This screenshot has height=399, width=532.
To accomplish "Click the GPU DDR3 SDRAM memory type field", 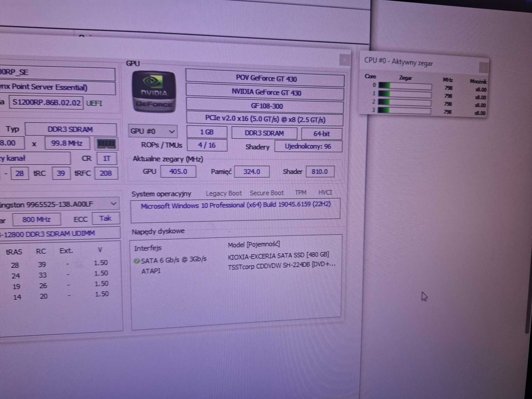I will (264, 133).
